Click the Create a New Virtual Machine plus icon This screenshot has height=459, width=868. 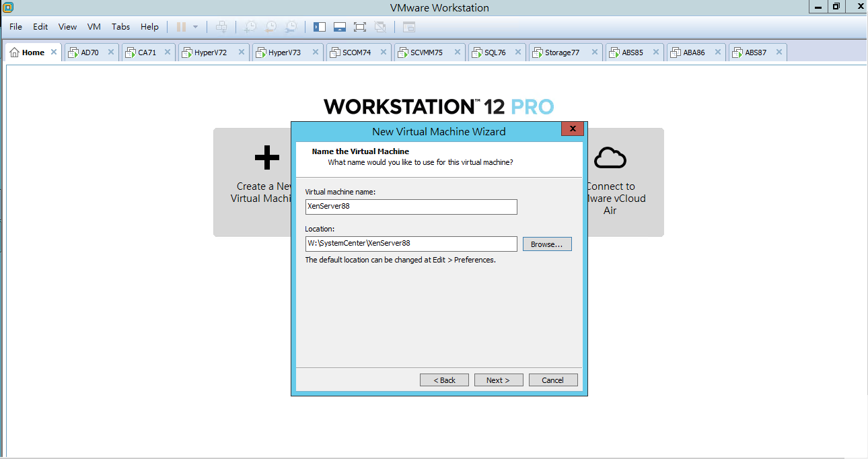click(267, 157)
